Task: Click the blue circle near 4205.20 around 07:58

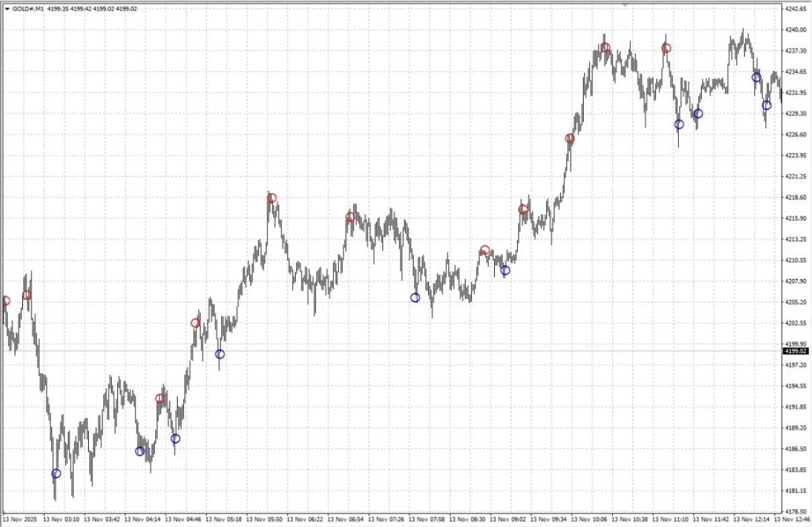Action: pyautogui.click(x=415, y=298)
